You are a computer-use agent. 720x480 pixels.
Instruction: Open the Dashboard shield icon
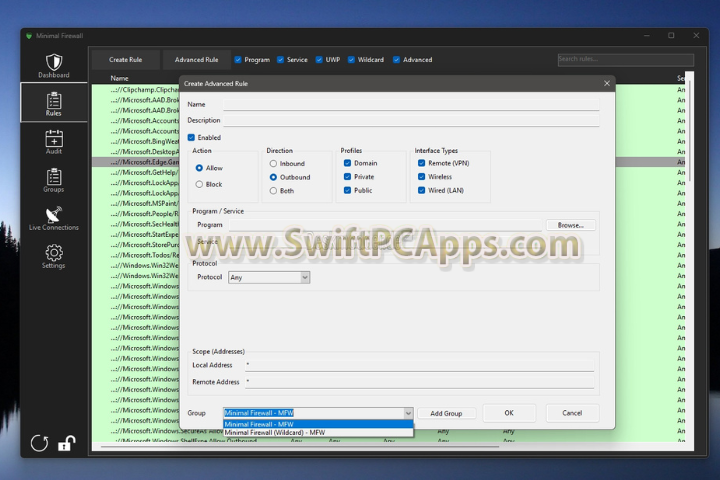[x=54, y=62]
